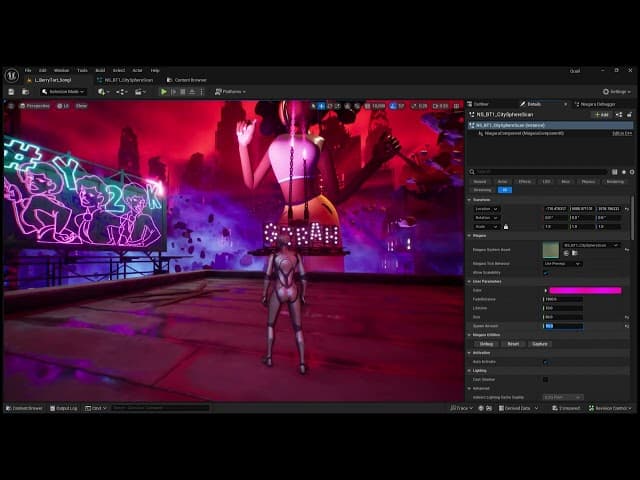Viewport: 640px width, 480px height.
Task: Toggle the Auto Activate checkbox
Action: (x=546, y=362)
